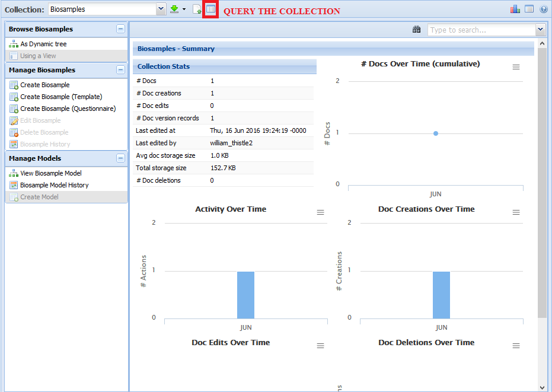Choose Create Biosample (Questionnaire)
Viewport: 552px width, 392px height.
coord(68,109)
